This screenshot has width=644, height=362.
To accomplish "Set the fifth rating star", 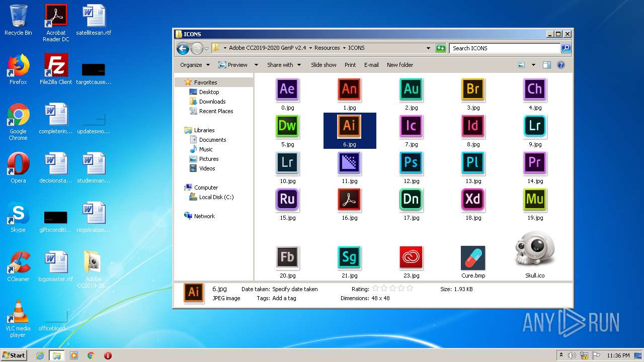I will (x=410, y=289).
